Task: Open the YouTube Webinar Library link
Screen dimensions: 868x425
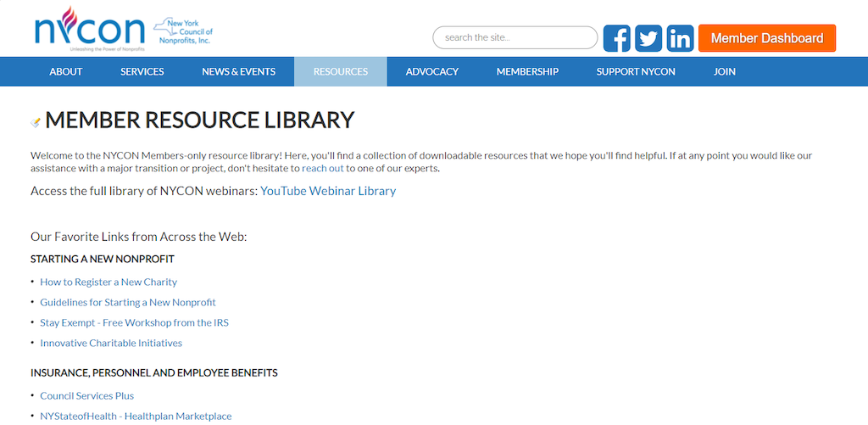Action: point(328,191)
